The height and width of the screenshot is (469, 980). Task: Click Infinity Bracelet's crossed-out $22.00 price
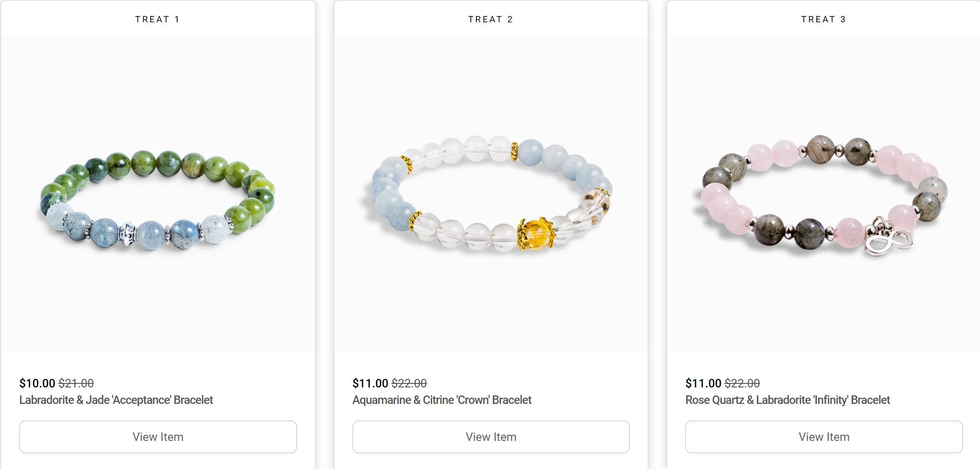click(x=742, y=383)
